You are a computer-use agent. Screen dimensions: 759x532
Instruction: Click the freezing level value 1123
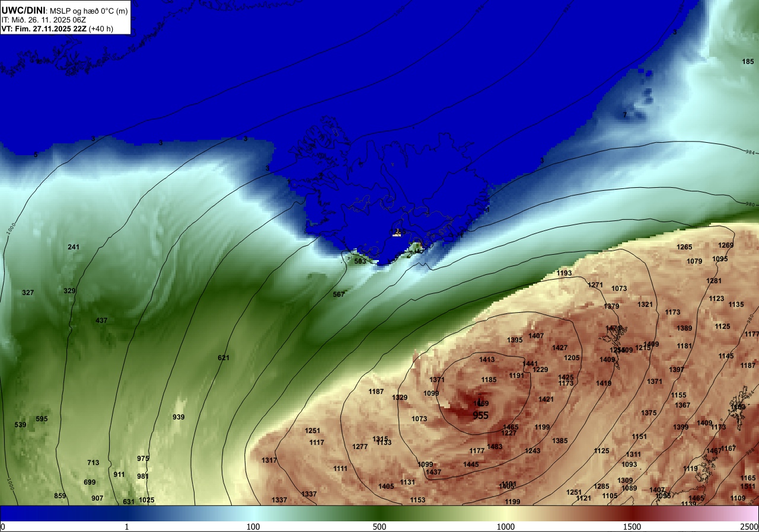(x=716, y=299)
